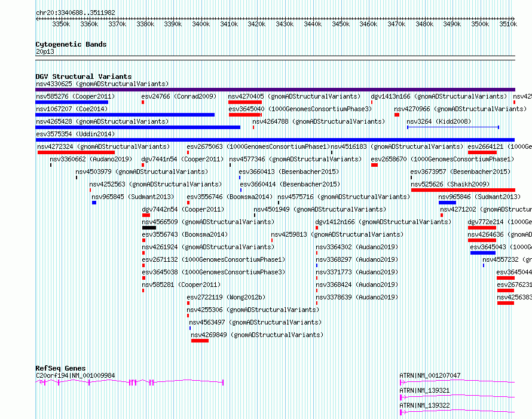Screen dimensions: 532x419
Task: Open nsv3371773 (Audano2019) label
Action: click(357, 272)
